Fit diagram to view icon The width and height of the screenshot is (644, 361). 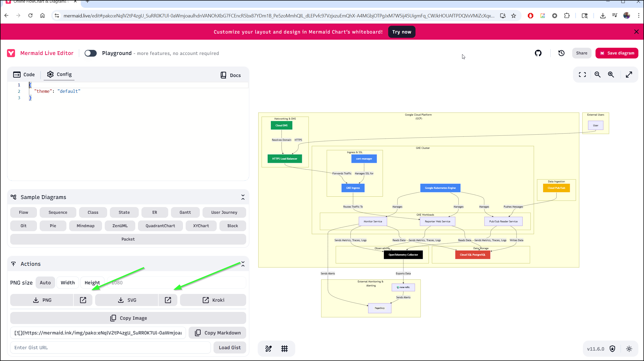(582, 75)
